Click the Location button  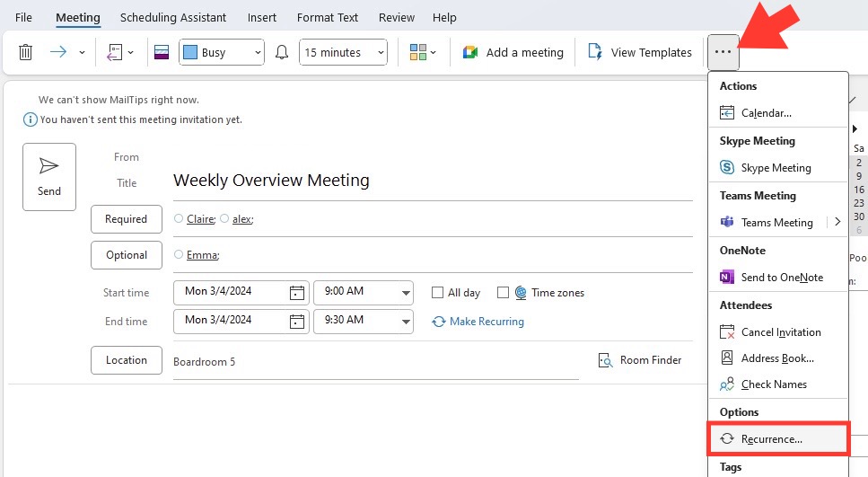127,360
